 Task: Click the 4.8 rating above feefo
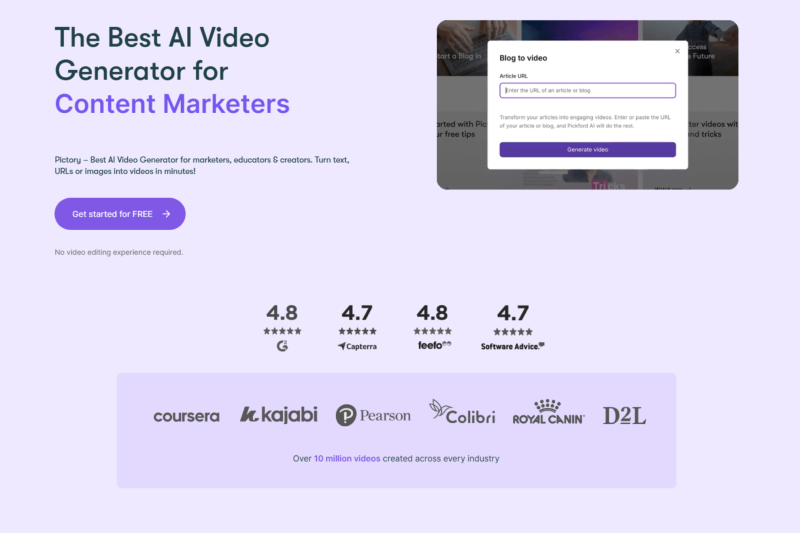point(432,313)
